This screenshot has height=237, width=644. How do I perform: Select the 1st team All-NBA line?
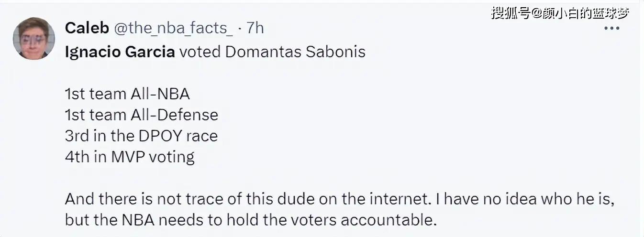[x=127, y=94]
